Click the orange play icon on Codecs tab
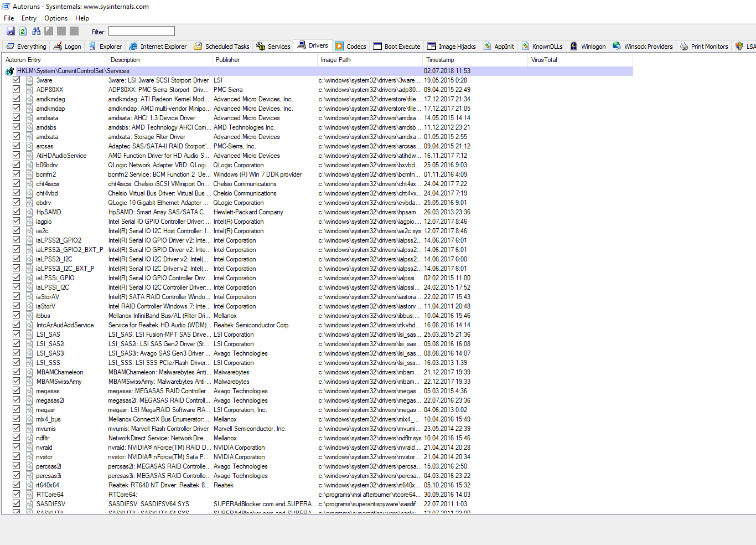756x545 pixels. [x=339, y=46]
